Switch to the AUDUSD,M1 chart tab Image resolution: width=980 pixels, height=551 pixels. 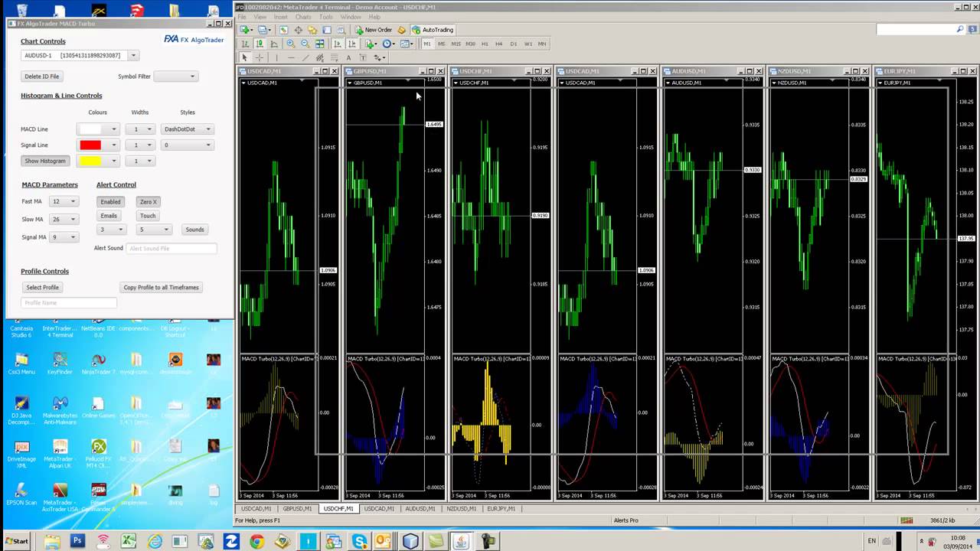[420, 508]
